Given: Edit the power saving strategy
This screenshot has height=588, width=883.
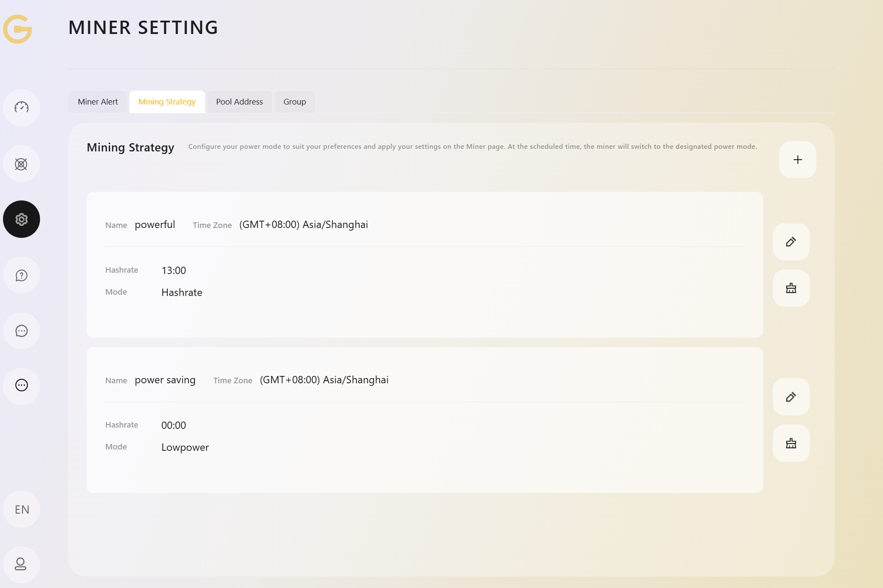Looking at the screenshot, I should click(791, 397).
